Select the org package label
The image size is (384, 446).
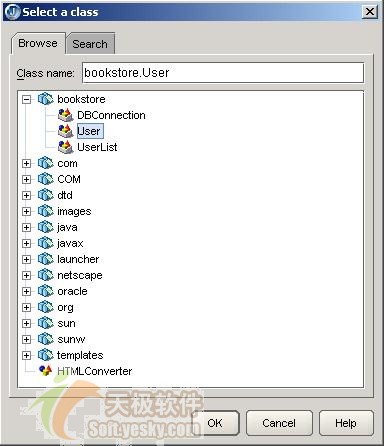(x=65, y=307)
